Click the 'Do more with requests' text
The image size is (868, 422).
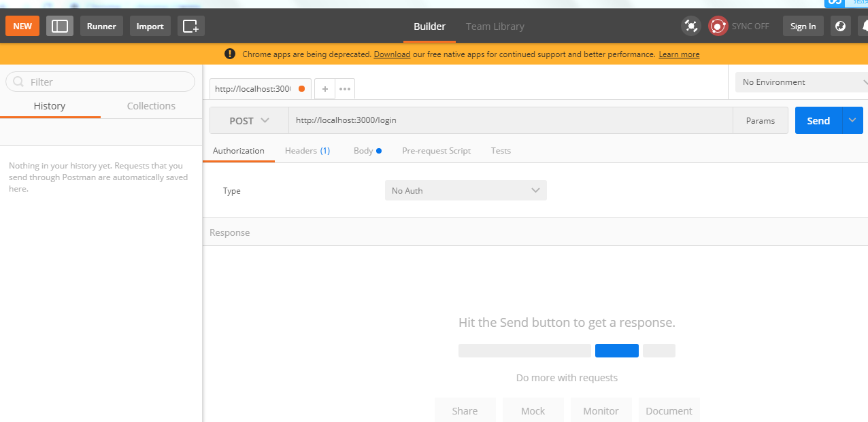point(567,378)
